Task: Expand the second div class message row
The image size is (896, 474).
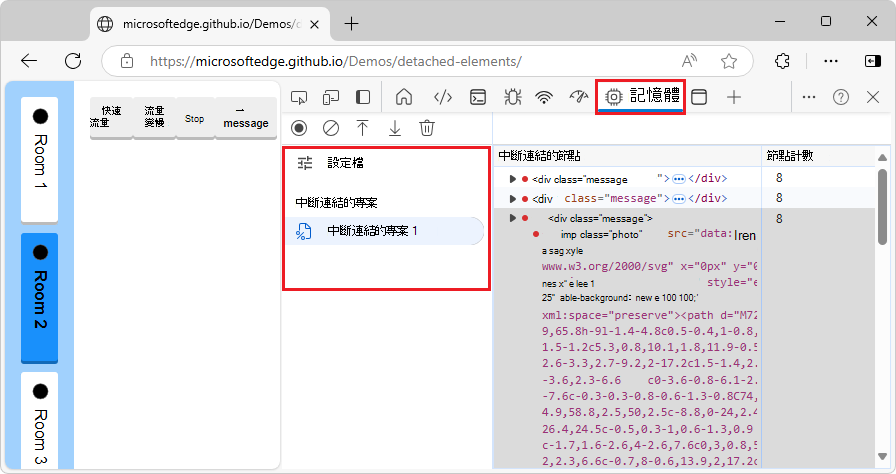Action: pyautogui.click(x=513, y=199)
